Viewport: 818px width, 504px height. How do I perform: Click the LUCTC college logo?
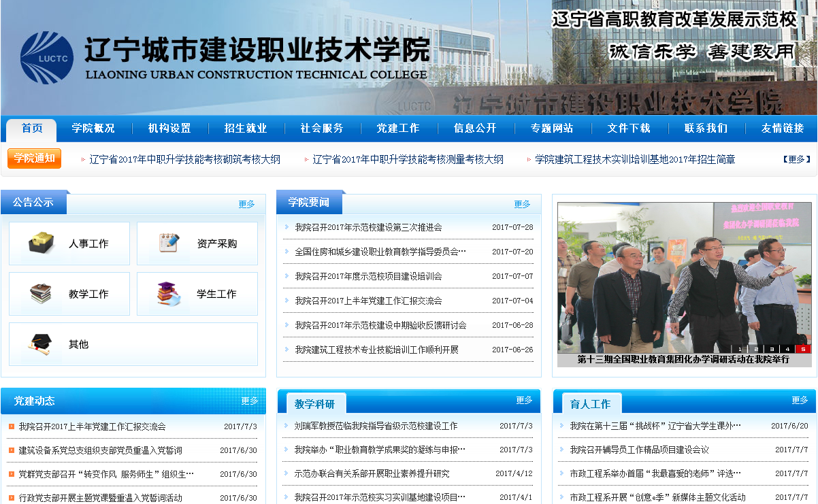click(x=46, y=57)
